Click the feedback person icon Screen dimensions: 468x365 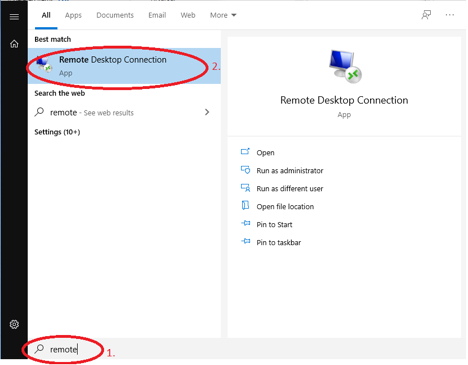[x=426, y=15]
